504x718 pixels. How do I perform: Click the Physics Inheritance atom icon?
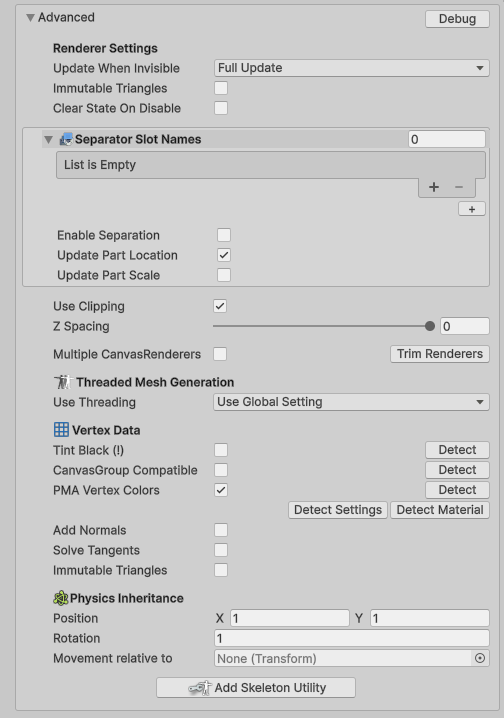(x=61, y=598)
